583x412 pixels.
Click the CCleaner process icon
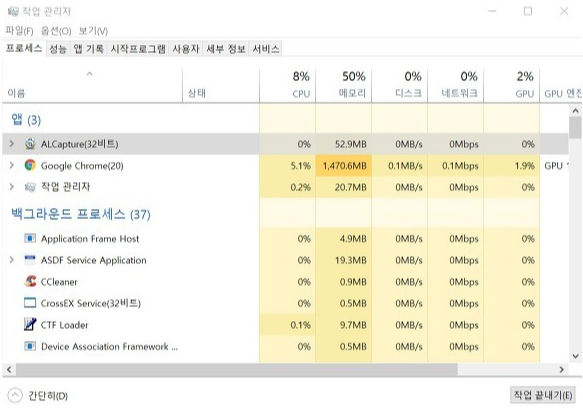[30, 281]
